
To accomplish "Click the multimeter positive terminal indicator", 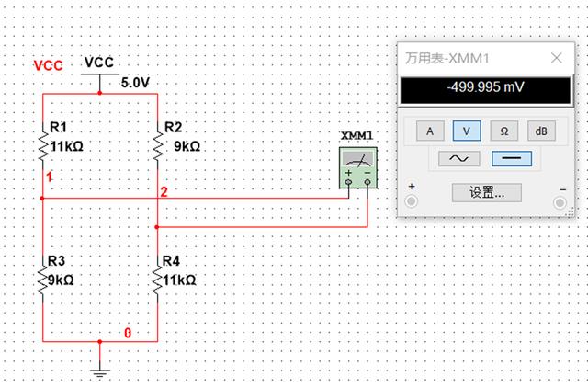I will coord(412,201).
